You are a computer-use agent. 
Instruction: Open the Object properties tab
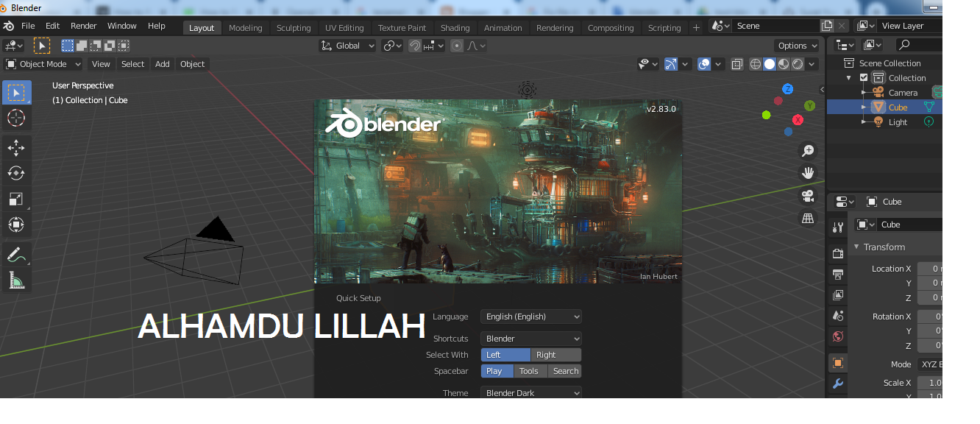point(837,363)
